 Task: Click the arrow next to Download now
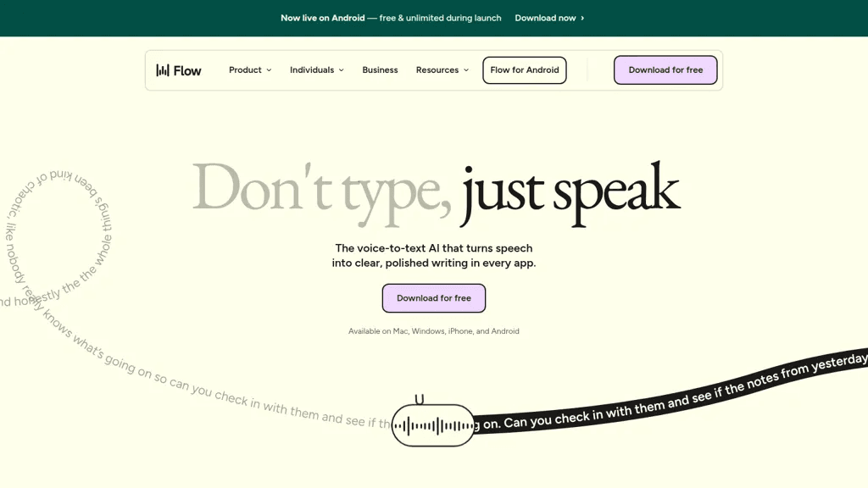point(582,19)
